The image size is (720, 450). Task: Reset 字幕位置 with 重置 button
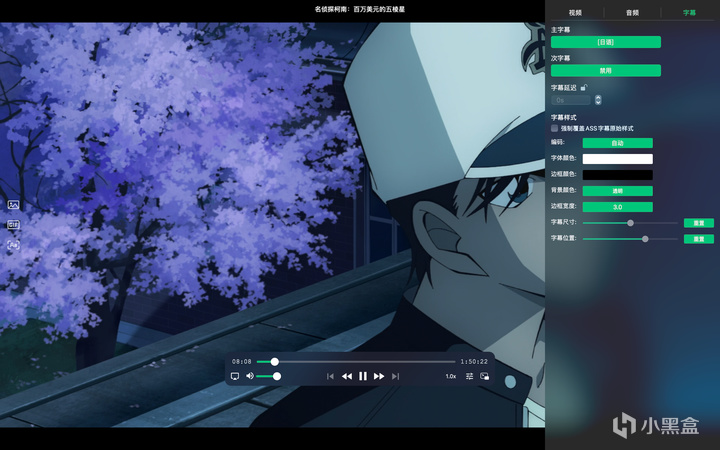pyautogui.click(x=699, y=239)
